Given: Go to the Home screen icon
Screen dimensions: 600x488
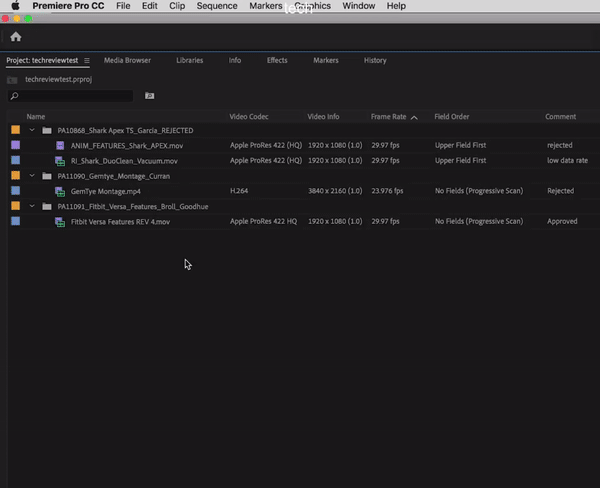Looking at the screenshot, I should click(16, 37).
